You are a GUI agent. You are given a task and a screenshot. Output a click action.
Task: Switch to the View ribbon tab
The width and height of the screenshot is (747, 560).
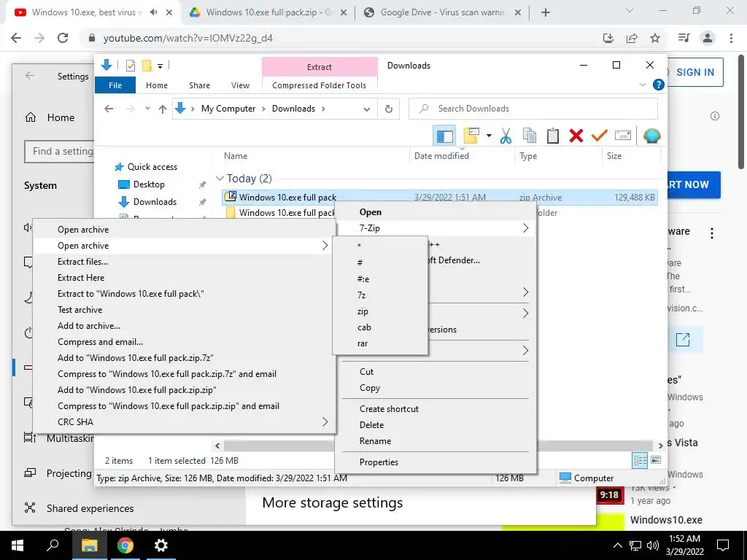point(240,85)
